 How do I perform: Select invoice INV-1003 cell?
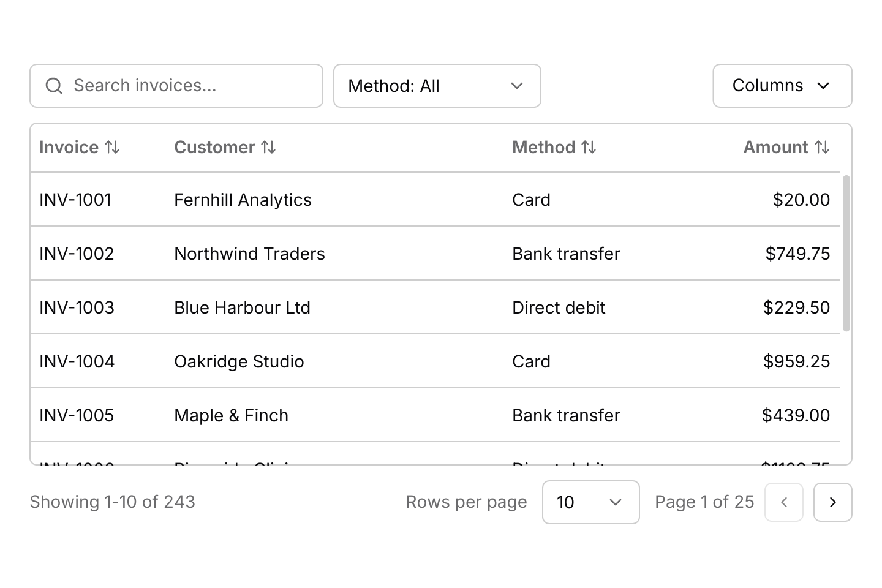[x=77, y=307]
